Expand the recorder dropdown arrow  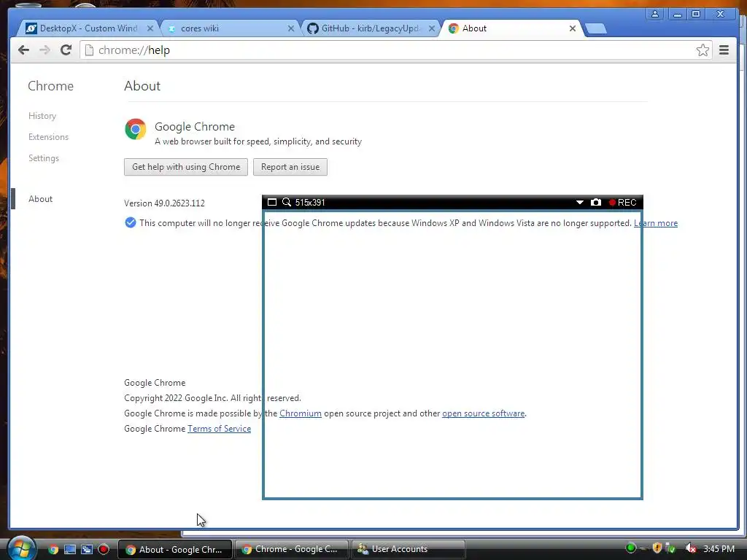[580, 203]
